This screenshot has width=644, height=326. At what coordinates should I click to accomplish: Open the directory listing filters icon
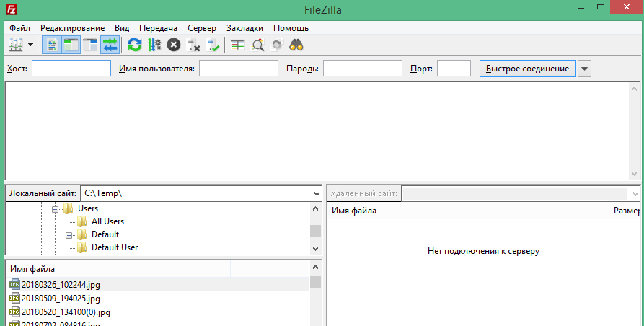pyautogui.click(x=238, y=45)
